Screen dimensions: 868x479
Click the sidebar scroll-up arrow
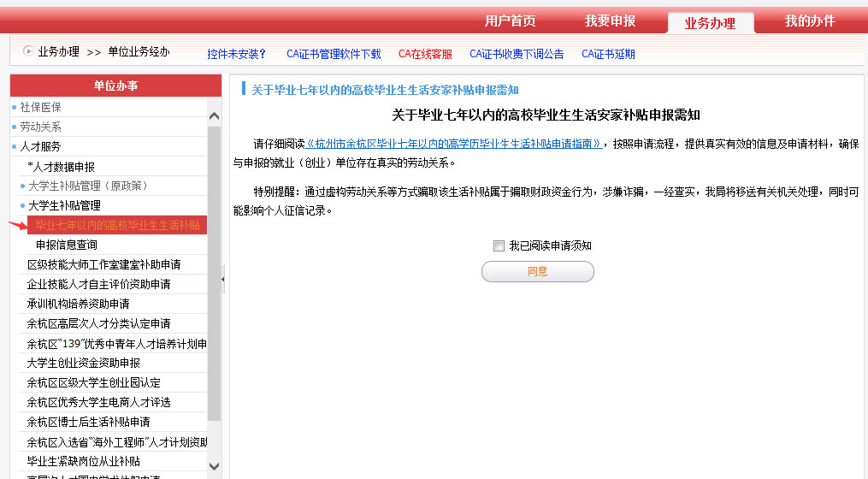(215, 115)
